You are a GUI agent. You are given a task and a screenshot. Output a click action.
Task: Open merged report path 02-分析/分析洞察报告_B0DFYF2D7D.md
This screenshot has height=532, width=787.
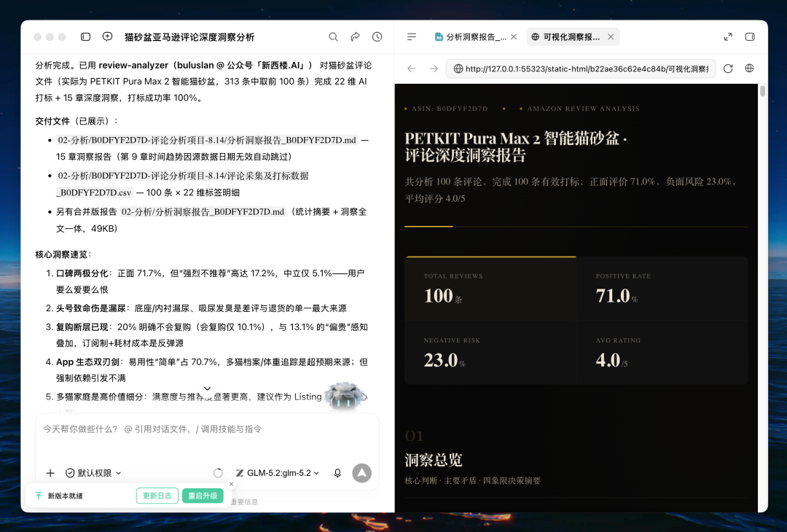203,212
